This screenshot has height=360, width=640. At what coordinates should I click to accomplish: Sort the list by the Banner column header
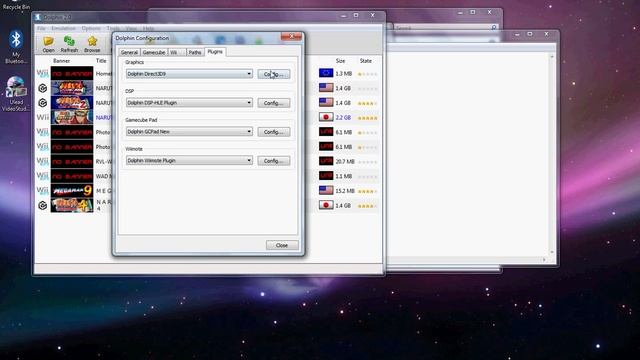(x=62, y=61)
